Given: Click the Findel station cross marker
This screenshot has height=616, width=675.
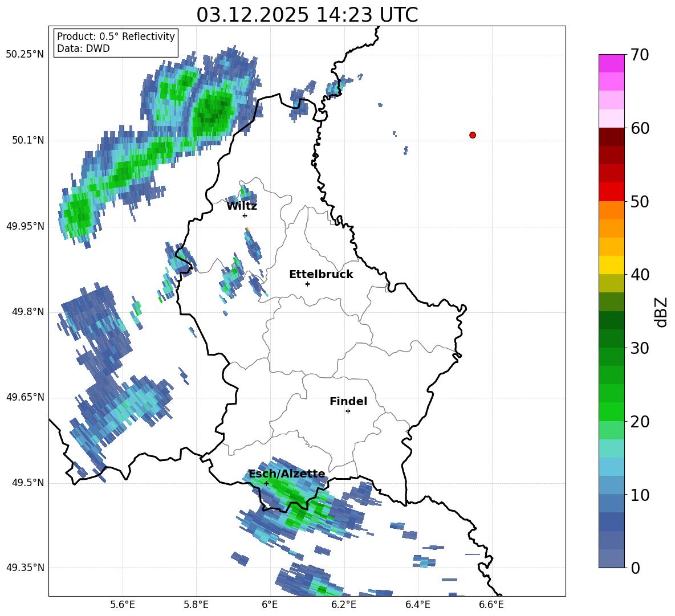Looking at the screenshot, I should 348,411.
